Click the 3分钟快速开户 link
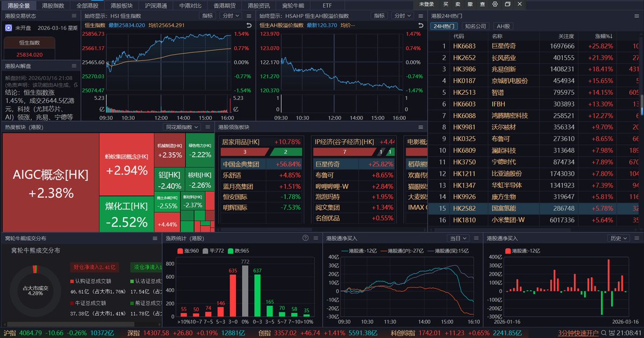This screenshot has height=338, width=644. [x=578, y=333]
